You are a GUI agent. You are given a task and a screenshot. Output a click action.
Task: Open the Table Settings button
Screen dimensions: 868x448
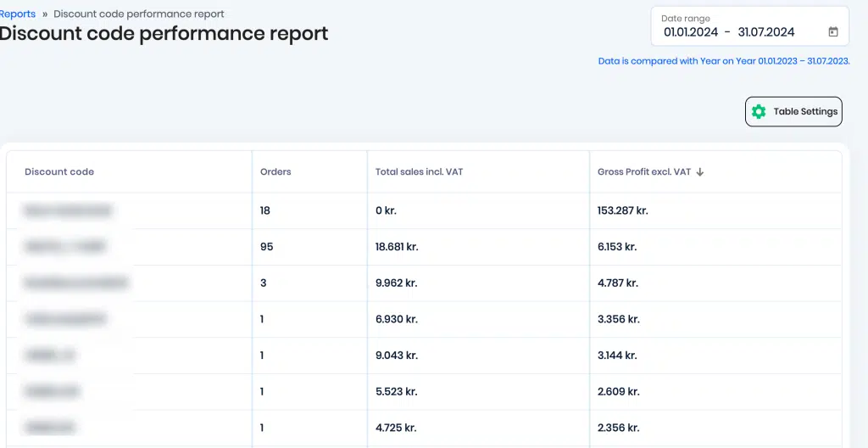click(793, 111)
